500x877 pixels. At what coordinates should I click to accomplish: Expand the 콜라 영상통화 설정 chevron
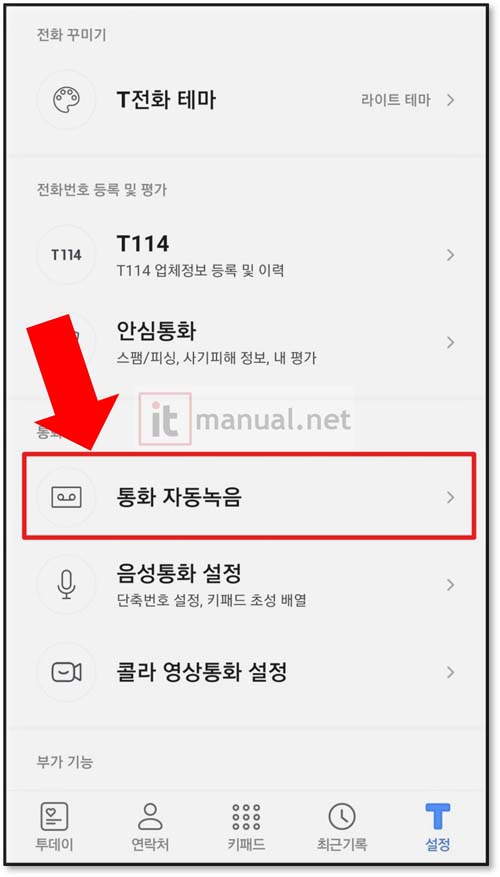point(450,672)
